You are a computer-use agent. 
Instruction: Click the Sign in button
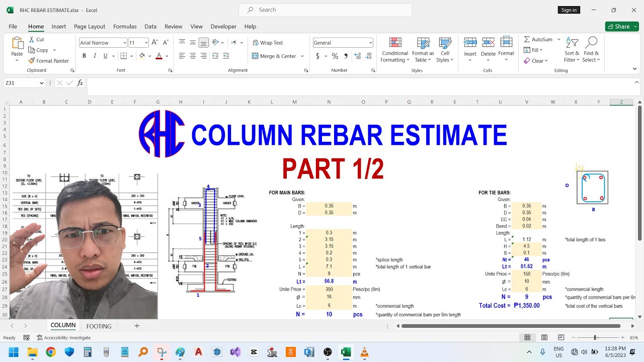click(569, 10)
